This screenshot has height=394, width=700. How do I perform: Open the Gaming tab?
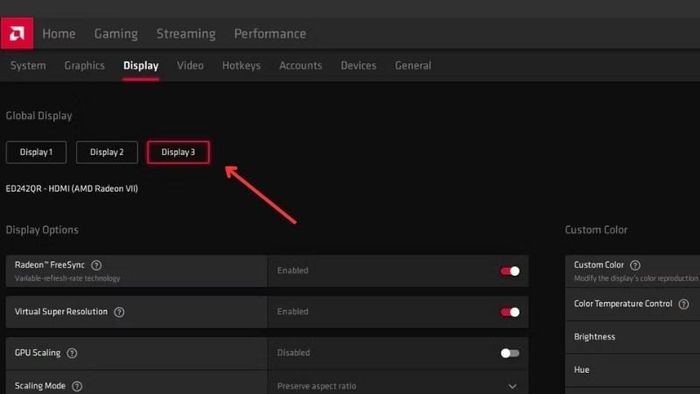coord(116,33)
